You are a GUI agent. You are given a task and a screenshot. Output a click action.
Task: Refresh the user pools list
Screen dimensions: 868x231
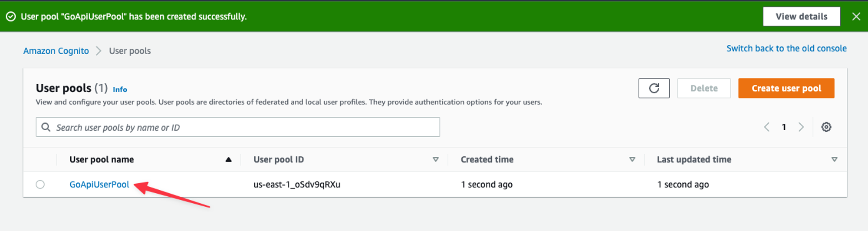pos(654,88)
